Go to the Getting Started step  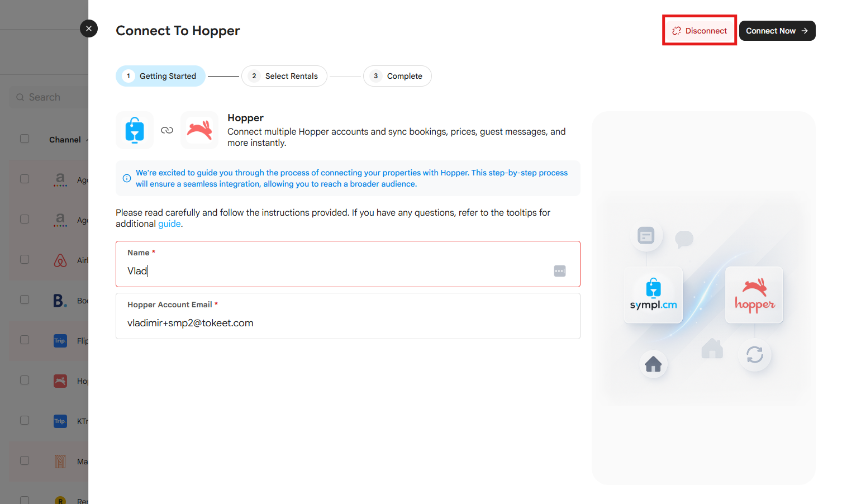click(x=161, y=76)
